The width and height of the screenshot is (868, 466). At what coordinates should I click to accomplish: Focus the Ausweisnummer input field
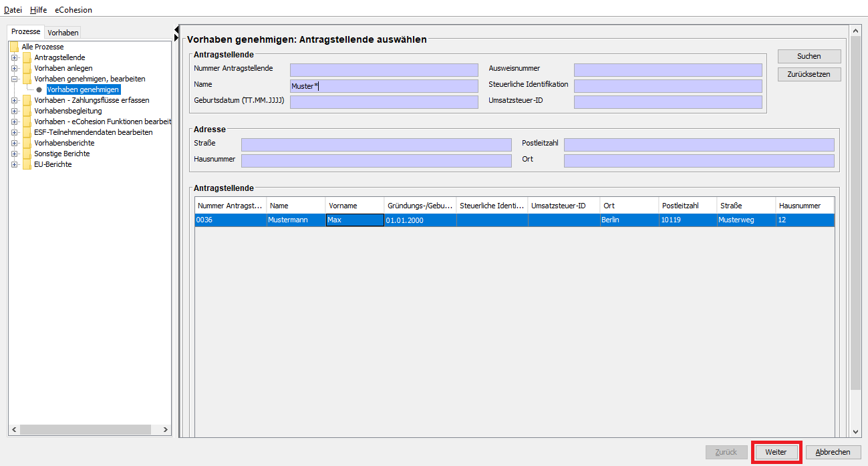pos(668,70)
